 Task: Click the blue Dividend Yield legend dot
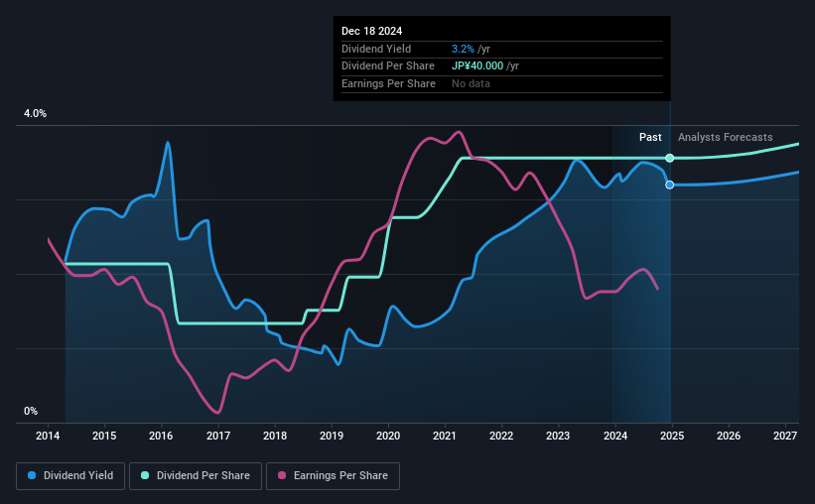[x=32, y=475]
